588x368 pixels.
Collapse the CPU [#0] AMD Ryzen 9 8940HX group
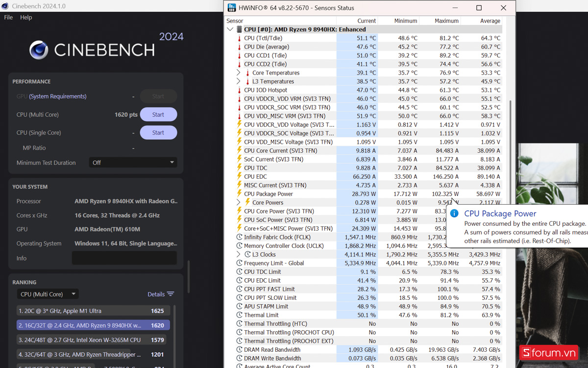(x=230, y=29)
